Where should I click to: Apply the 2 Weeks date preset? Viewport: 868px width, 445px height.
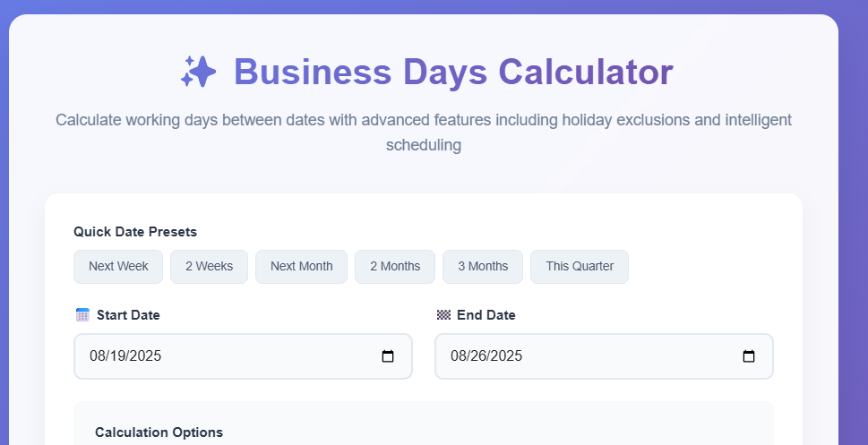(x=209, y=267)
